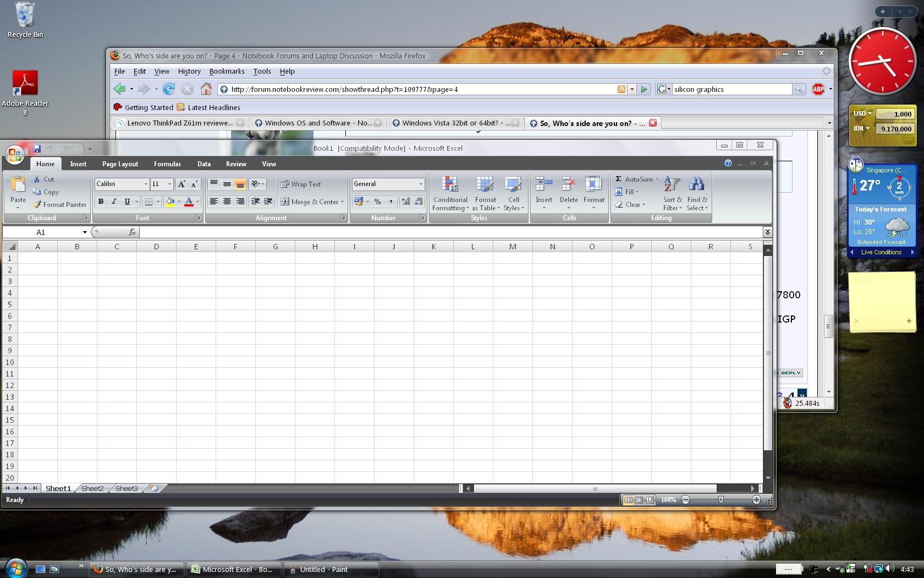Increase font size with Grow Font icon
The height and width of the screenshot is (578, 924).
pos(182,184)
